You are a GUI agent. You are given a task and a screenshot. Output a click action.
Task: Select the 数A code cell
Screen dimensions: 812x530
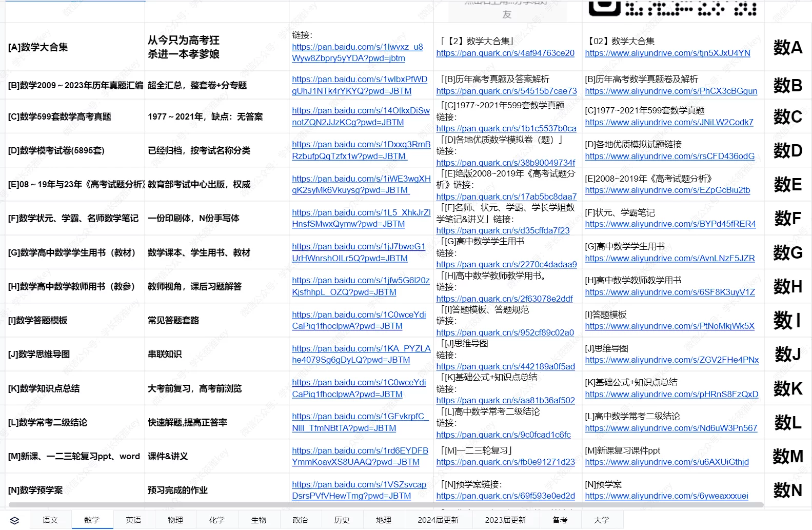[787, 48]
